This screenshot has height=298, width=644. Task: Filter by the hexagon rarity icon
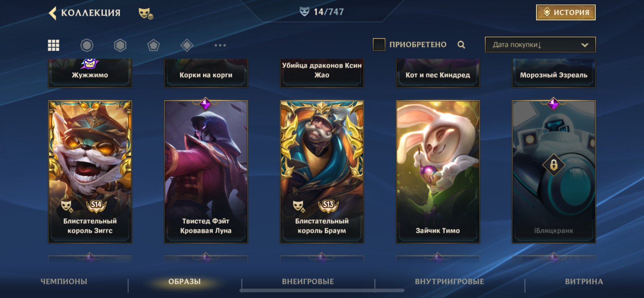click(x=120, y=45)
